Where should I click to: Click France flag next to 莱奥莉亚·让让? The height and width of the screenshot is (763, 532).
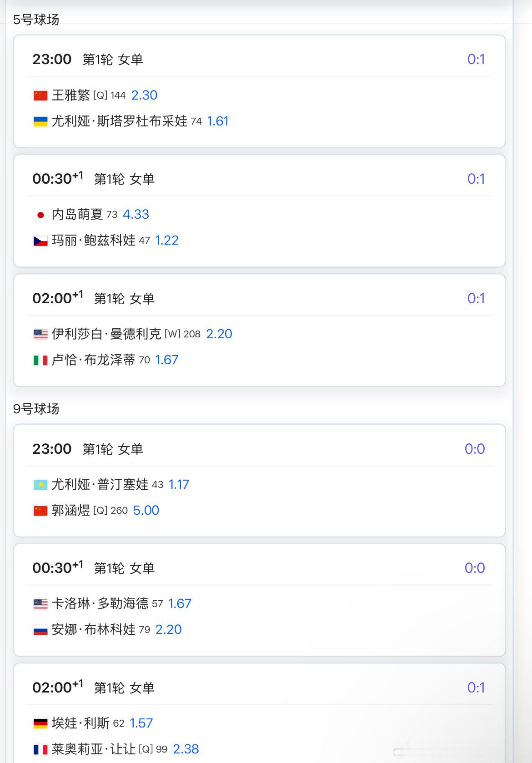tap(40, 749)
